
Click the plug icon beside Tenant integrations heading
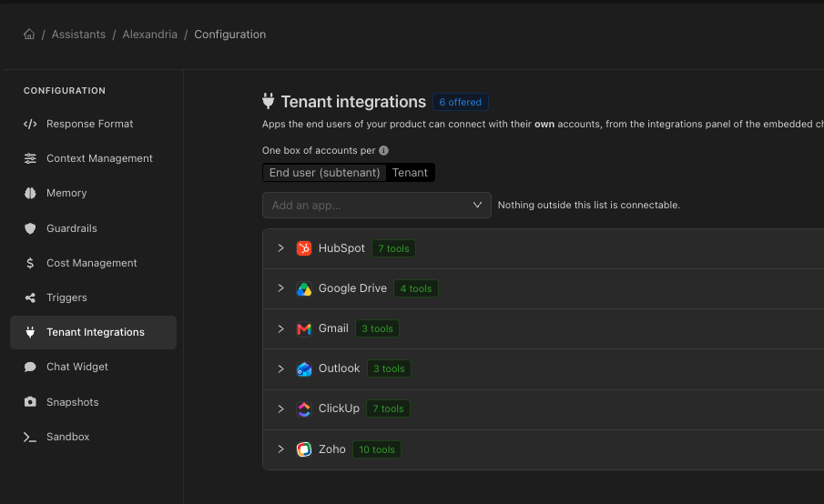(x=268, y=101)
